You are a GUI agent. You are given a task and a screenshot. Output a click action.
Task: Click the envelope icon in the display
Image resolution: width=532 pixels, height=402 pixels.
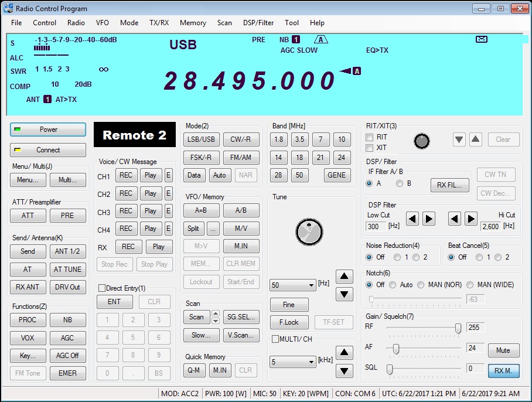[482, 39]
